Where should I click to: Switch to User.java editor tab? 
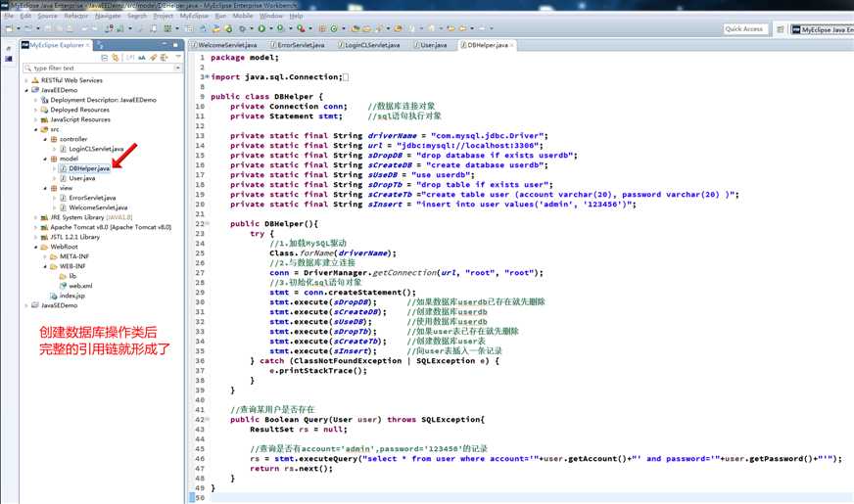pyautogui.click(x=430, y=45)
